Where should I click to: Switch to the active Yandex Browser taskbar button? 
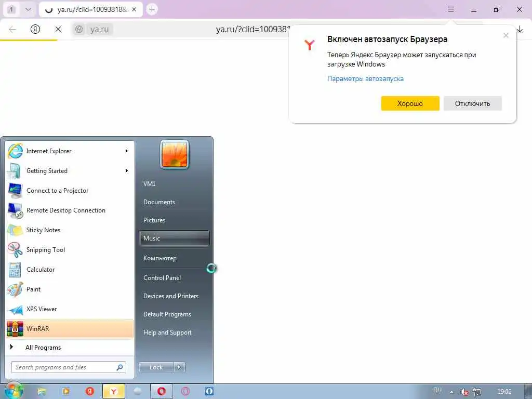pos(114,392)
